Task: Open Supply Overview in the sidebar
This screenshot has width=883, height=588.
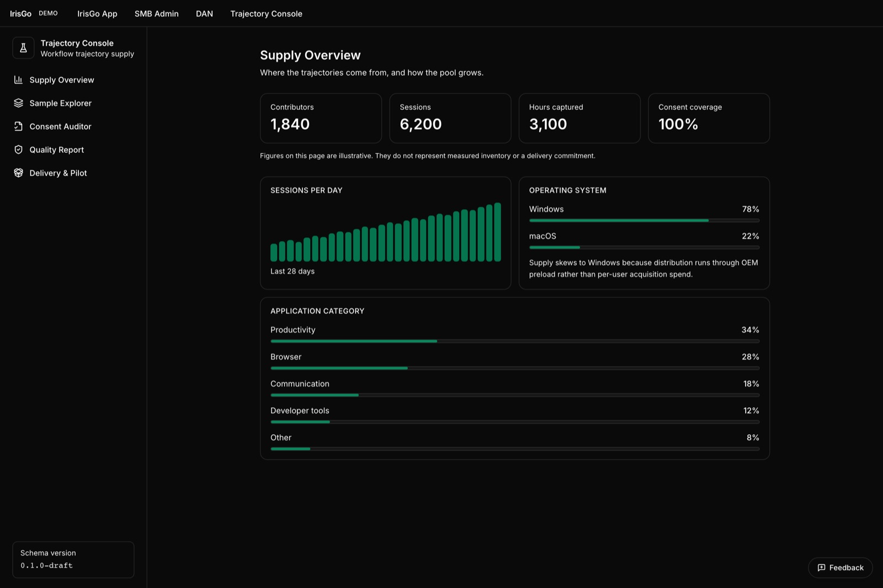Action: (73, 80)
